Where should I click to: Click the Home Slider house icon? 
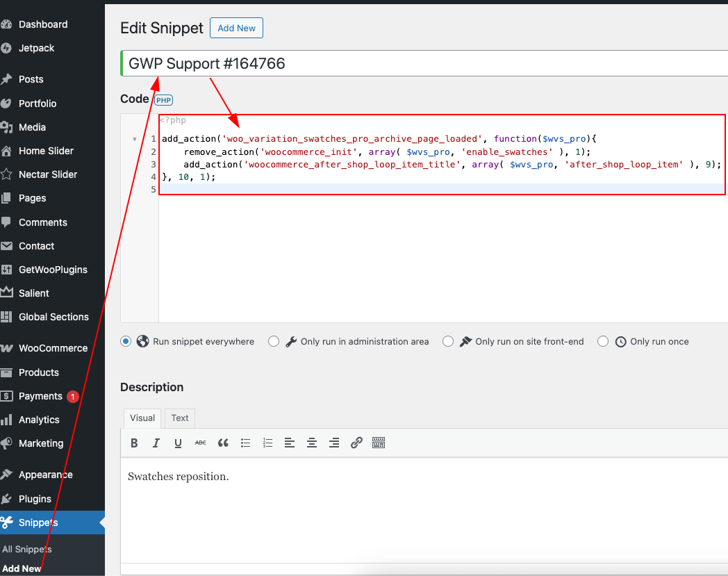click(x=6, y=151)
